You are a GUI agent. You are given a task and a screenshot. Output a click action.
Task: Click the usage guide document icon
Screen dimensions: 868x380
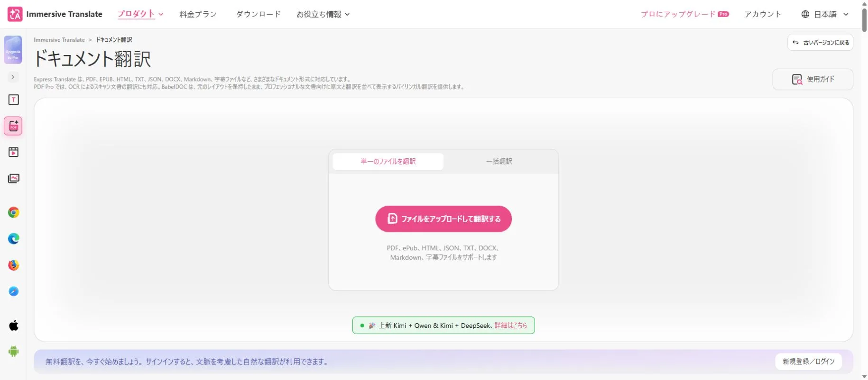pyautogui.click(x=797, y=80)
